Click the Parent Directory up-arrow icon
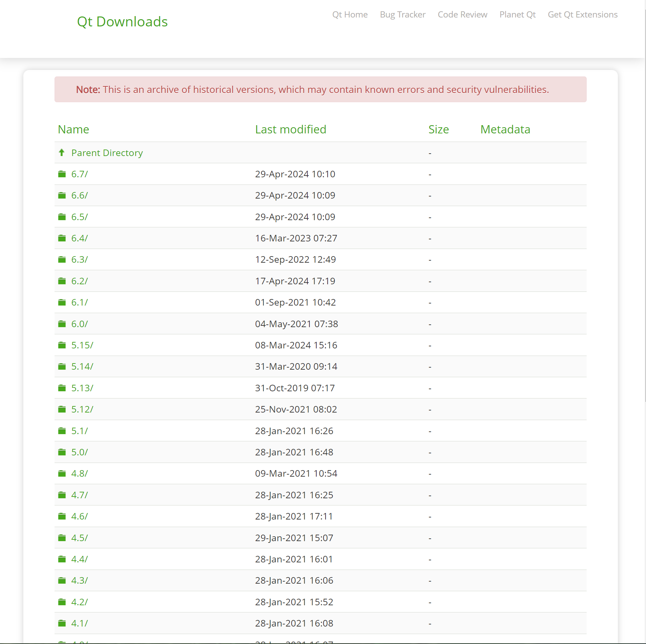The image size is (646, 644). click(x=62, y=153)
